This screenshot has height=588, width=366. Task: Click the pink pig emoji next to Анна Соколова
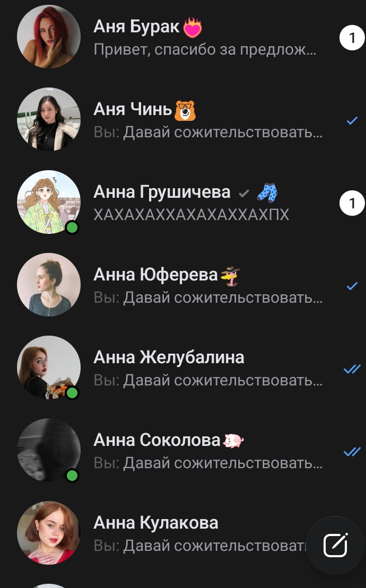tap(233, 441)
